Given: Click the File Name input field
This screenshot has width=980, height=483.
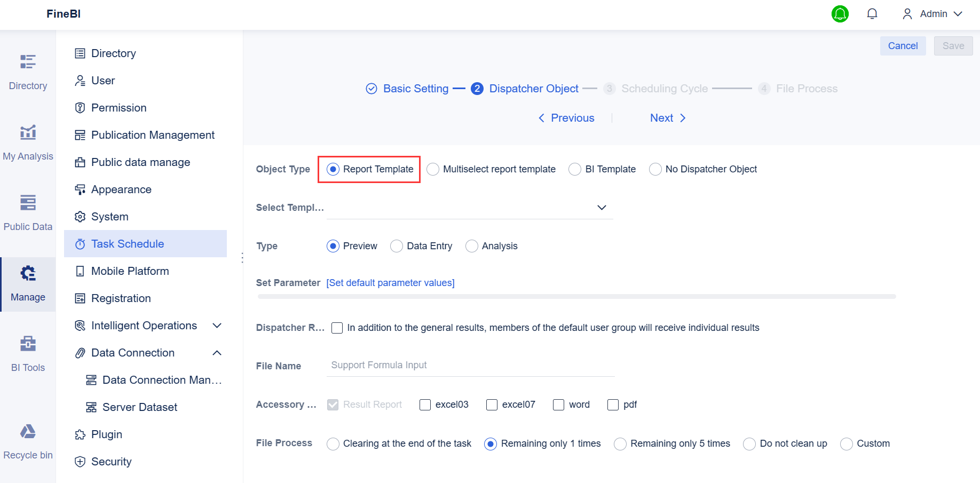Looking at the screenshot, I should point(470,365).
